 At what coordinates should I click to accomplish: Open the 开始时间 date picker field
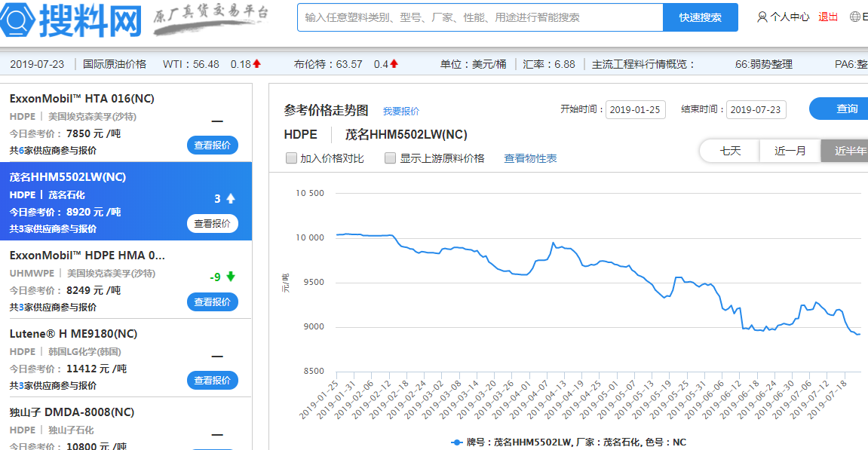point(635,110)
